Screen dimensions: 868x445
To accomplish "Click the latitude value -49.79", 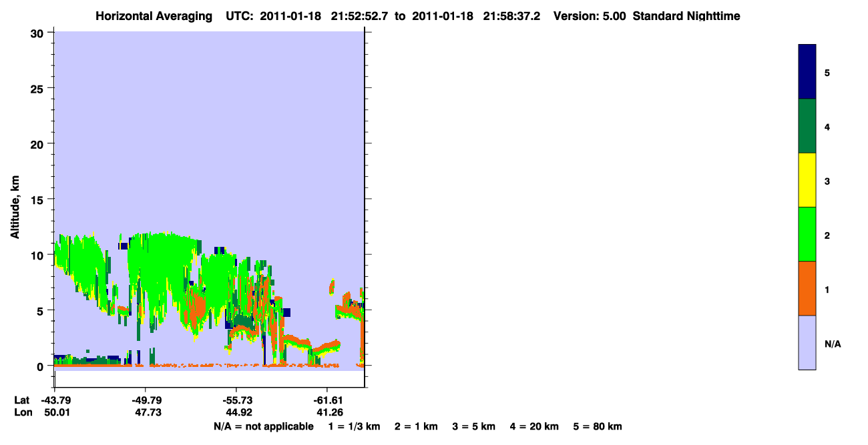I will (x=146, y=400).
